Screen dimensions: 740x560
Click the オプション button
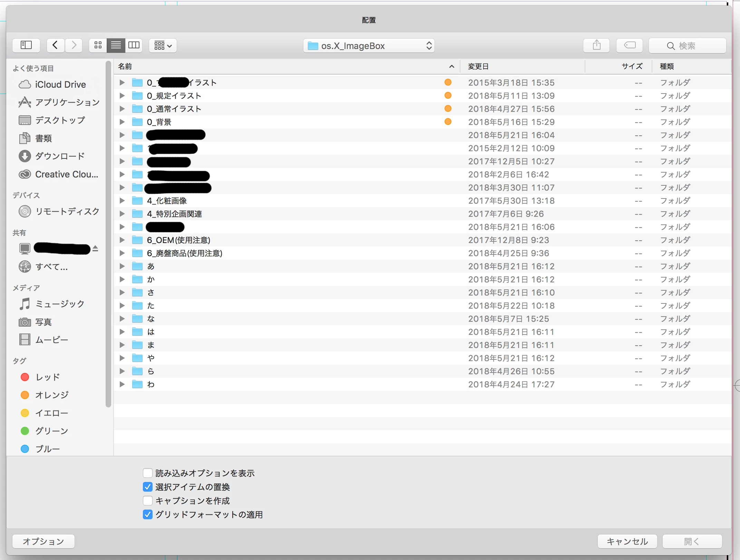[x=43, y=541]
